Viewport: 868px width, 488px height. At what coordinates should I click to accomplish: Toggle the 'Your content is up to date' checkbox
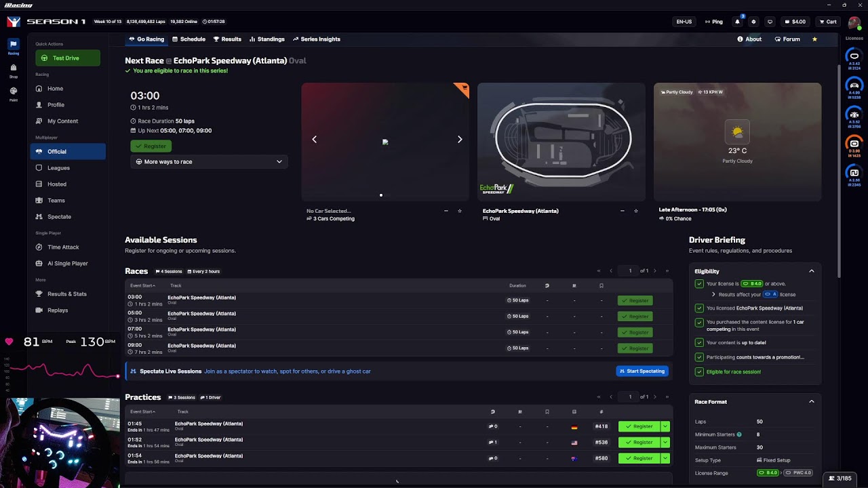coord(699,343)
